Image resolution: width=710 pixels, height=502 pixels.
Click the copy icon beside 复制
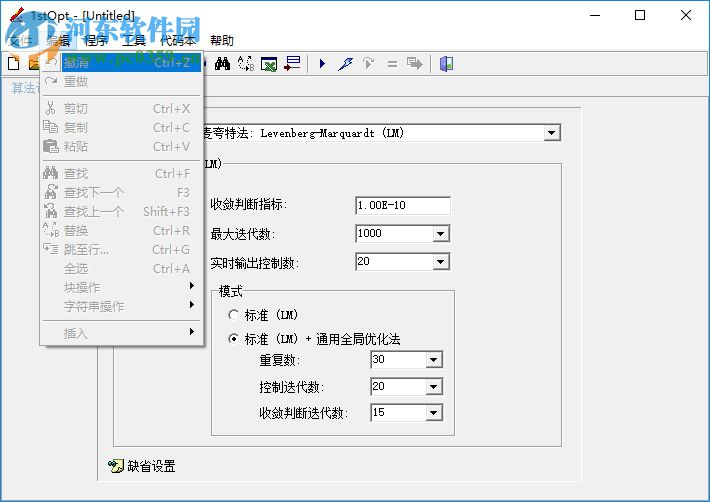coord(50,127)
